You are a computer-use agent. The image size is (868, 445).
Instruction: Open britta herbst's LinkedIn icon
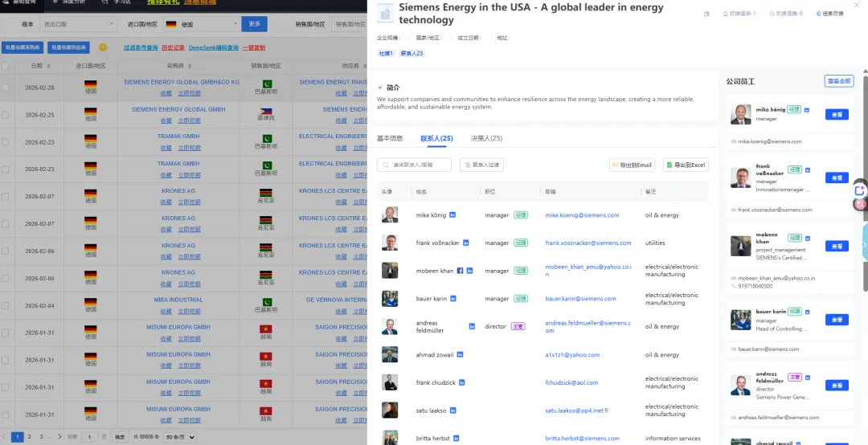(x=457, y=438)
